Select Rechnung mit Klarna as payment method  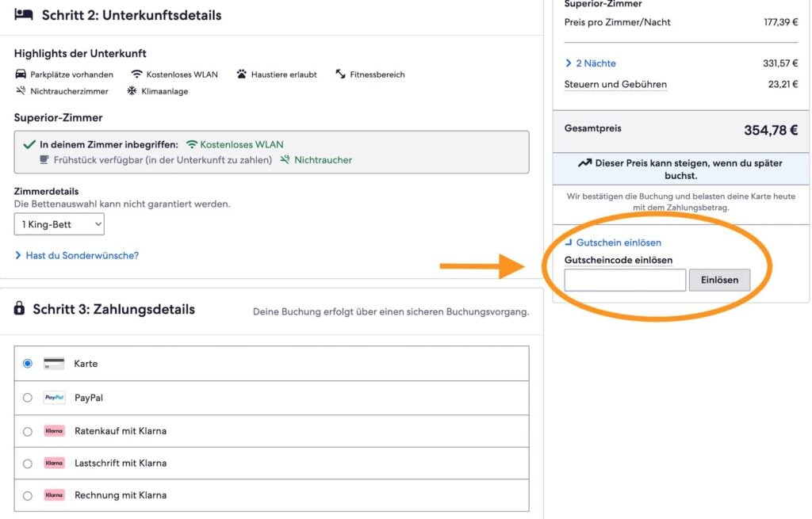point(26,497)
